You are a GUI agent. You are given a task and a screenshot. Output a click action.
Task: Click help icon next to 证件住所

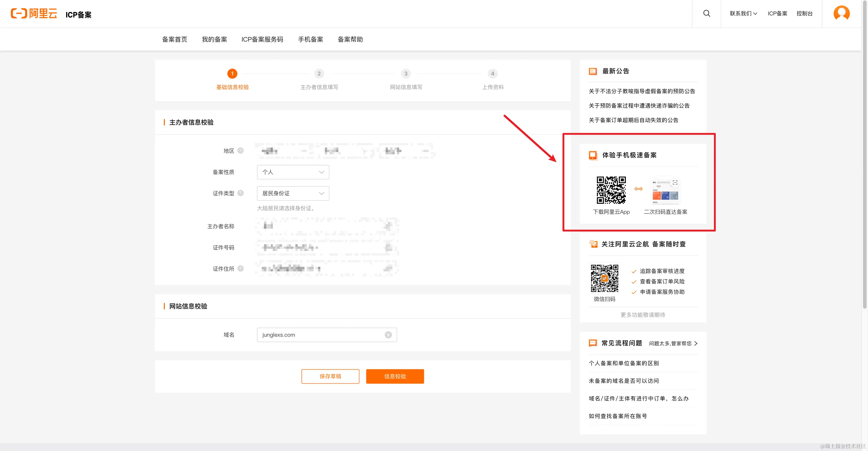pos(240,269)
